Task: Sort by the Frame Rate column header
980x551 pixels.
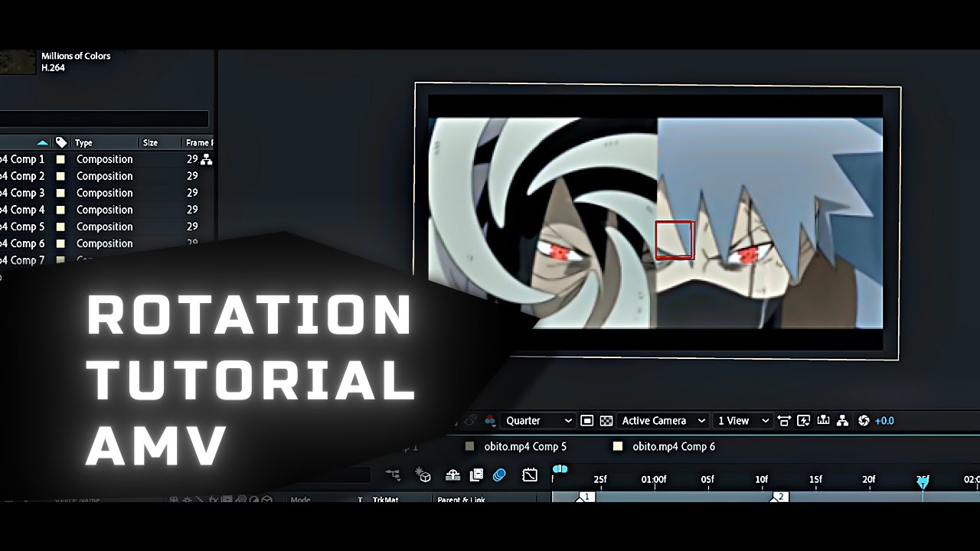Action: coord(199,143)
